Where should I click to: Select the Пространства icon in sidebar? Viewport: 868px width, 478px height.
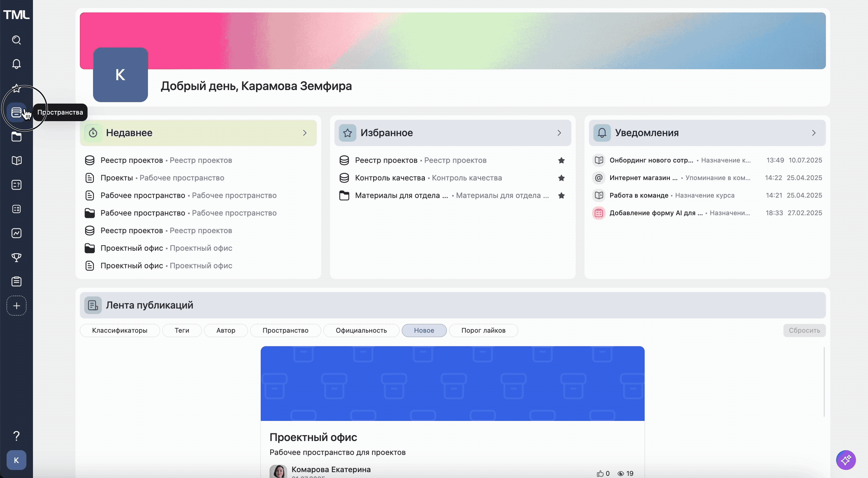click(16, 112)
